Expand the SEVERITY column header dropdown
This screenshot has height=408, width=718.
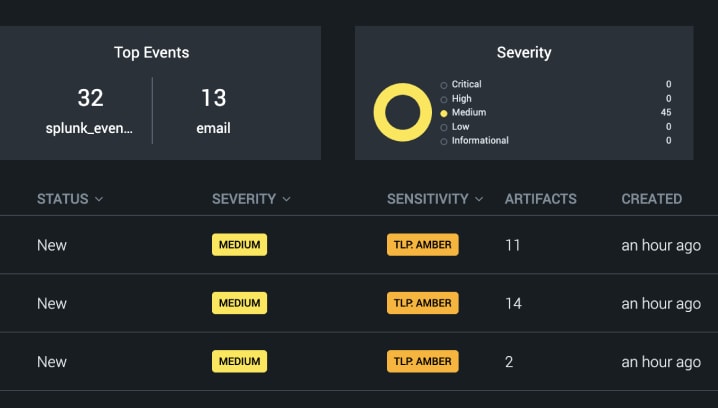pos(286,199)
